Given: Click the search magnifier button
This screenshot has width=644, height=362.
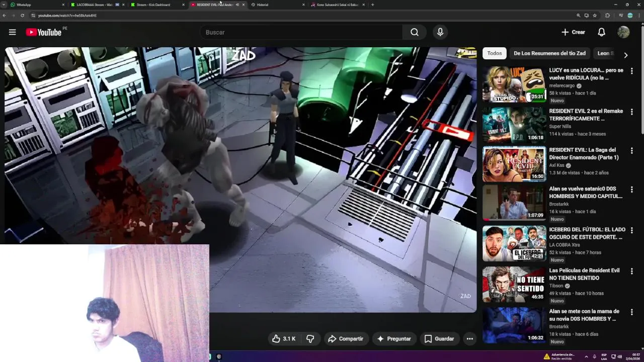Looking at the screenshot, I should (414, 32).
